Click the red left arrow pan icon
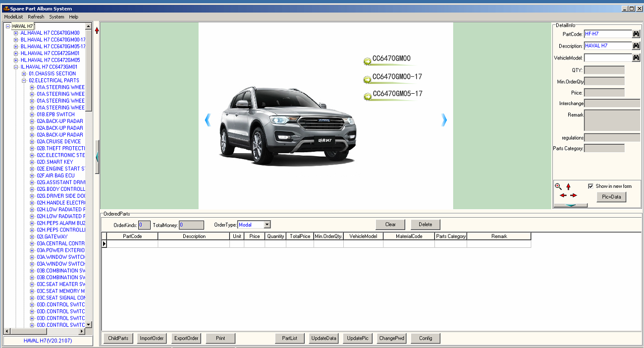Screen dimensions: 644x348 (x=563, y=195)
